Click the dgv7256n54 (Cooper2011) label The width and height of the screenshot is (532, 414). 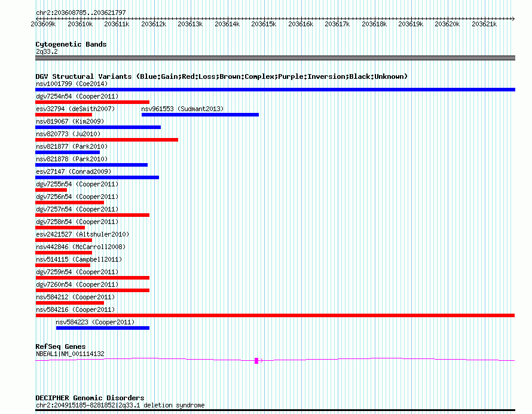77,197
